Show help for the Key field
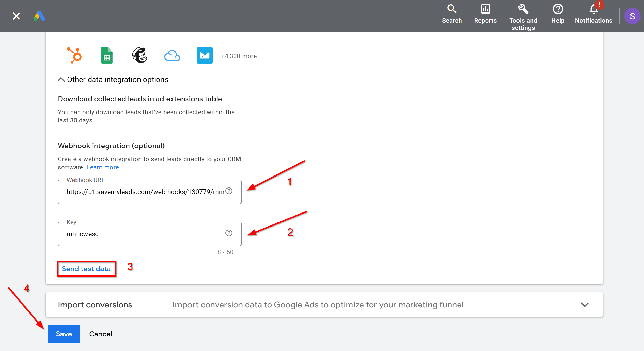644x351 pixels. click(x=229, y=233)
